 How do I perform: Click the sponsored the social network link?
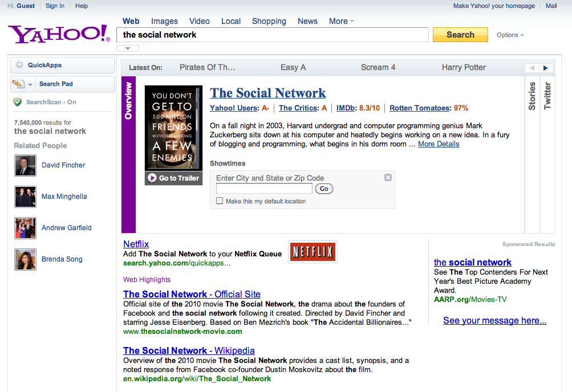click(472, 262)
